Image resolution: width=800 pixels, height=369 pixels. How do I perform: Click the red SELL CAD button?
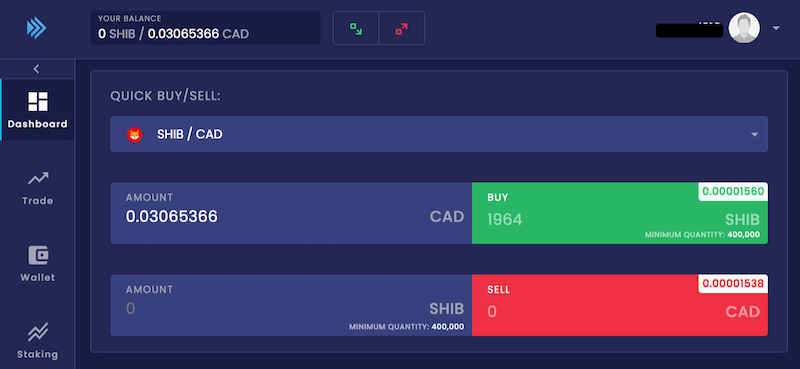tap(620, 305)
